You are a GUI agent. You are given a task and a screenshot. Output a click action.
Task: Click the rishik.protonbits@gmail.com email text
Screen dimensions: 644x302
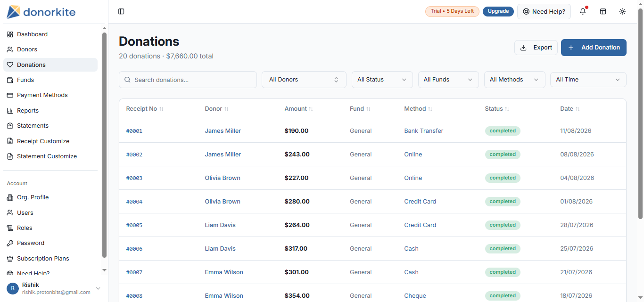pyautogui.click(x=56, y=293)
